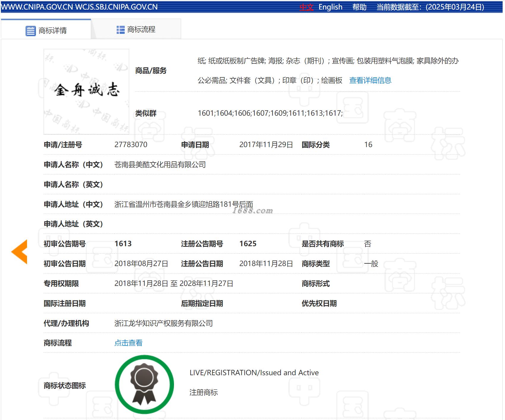Open the 商标详情 tab

pos(46,29)
